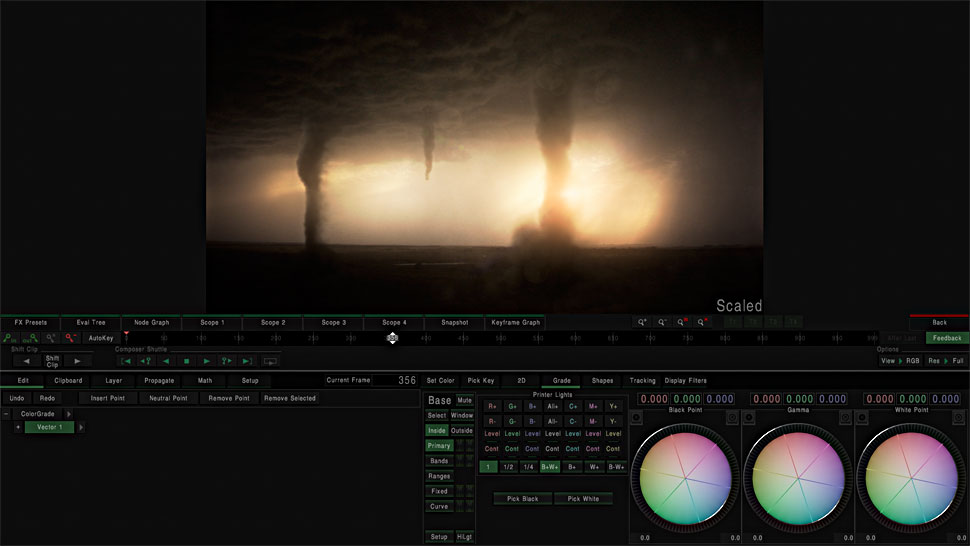Expand the Vector 1 plus icon
The width and height of the screenshot is (970, 546).
[18, 427]
